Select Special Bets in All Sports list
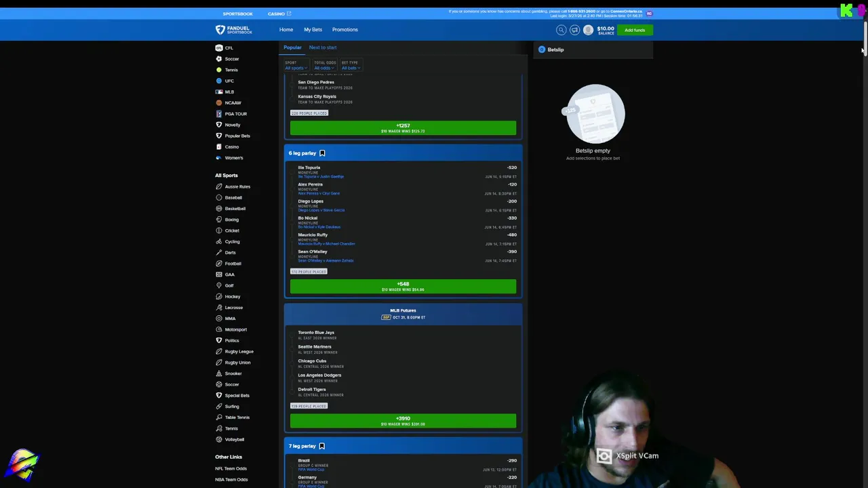 (237, 395)
